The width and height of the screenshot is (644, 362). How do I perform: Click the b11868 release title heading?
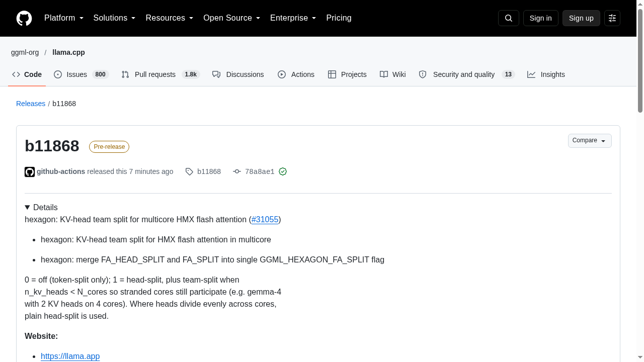pyautogui.click(x=52, y=146)
